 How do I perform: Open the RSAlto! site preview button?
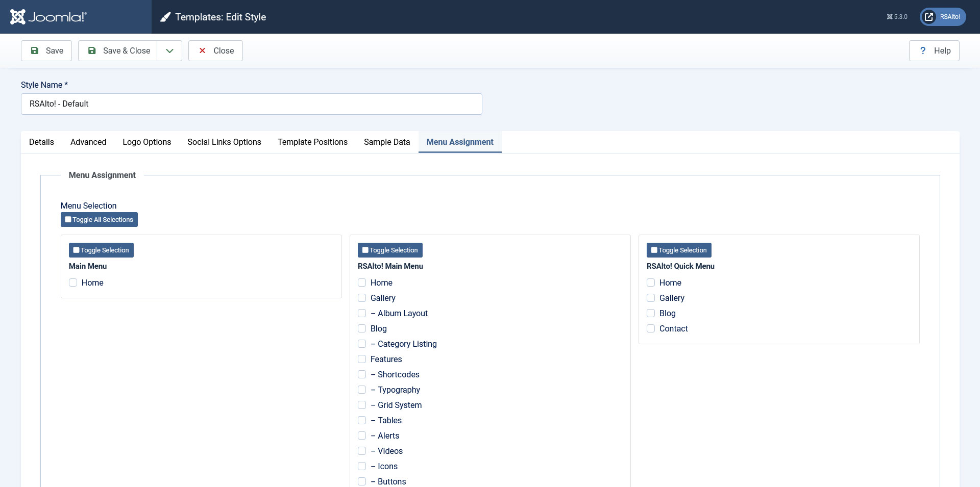coord(943,17)
